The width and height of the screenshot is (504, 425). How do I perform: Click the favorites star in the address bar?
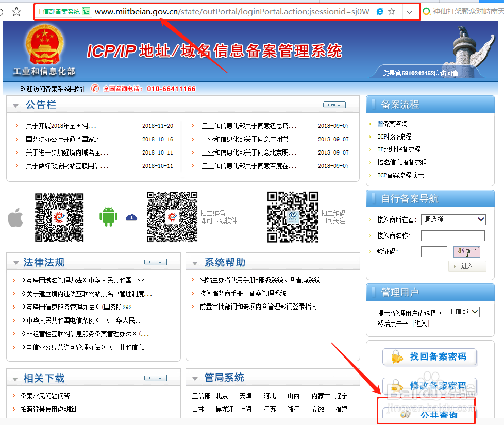(392, 11)
